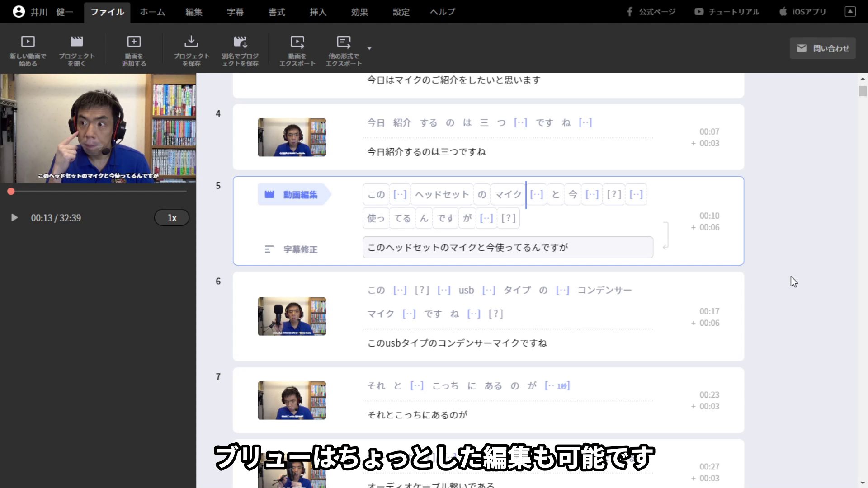Change playback speed with 1x button
This screenshot has width=868, height=488.
(x=172, y=218)
